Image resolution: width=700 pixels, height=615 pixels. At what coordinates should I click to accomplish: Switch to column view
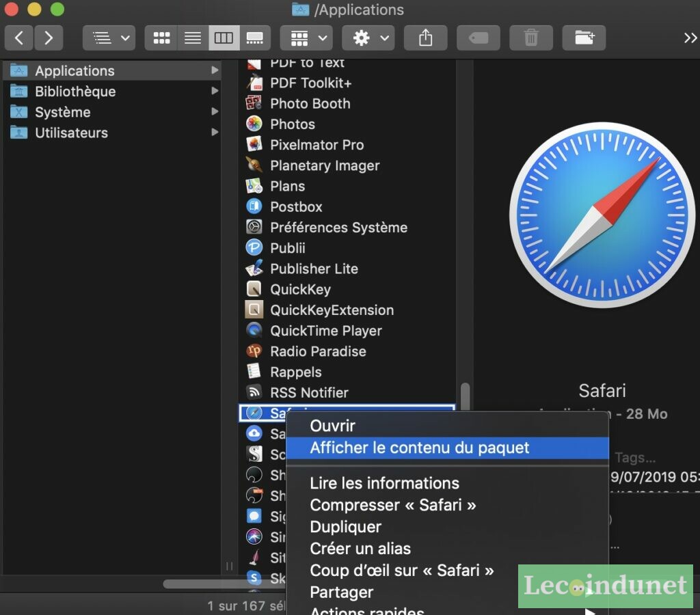click(224, 38)
